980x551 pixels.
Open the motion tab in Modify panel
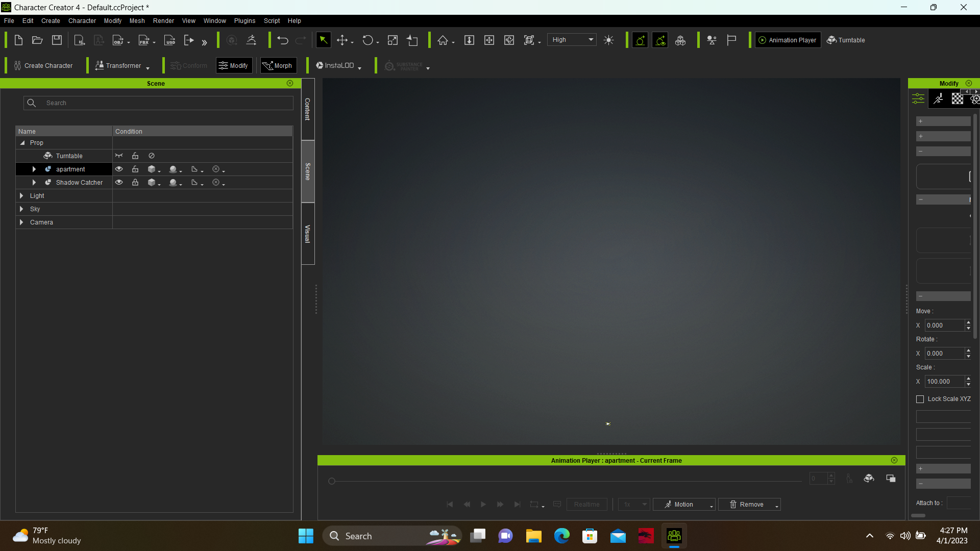tap(938, 99)
